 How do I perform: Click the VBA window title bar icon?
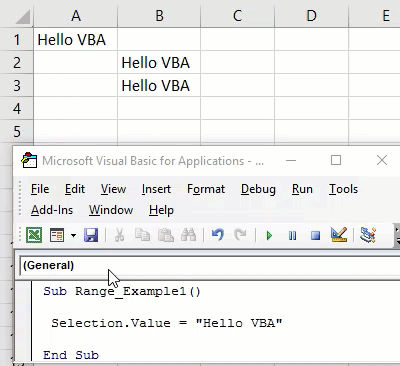coord(29,160)
